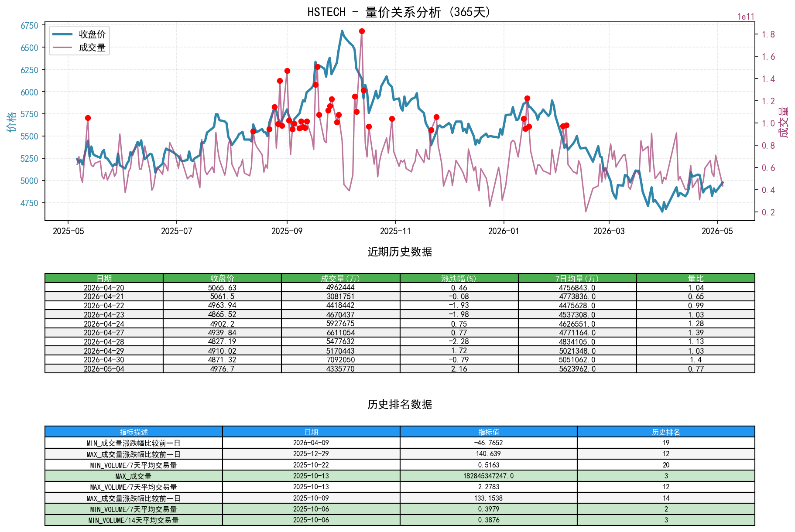Click the 成交量(万) column header

pos(340,278)
